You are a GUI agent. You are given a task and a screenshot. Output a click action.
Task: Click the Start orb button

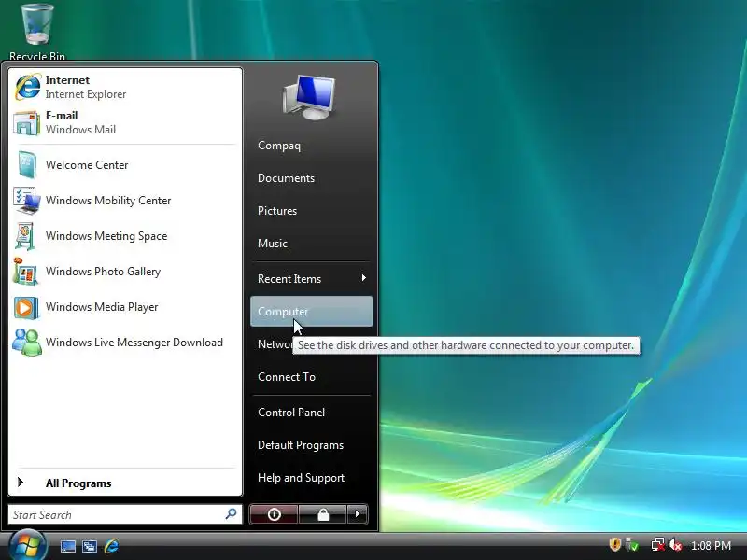[27, 545]
